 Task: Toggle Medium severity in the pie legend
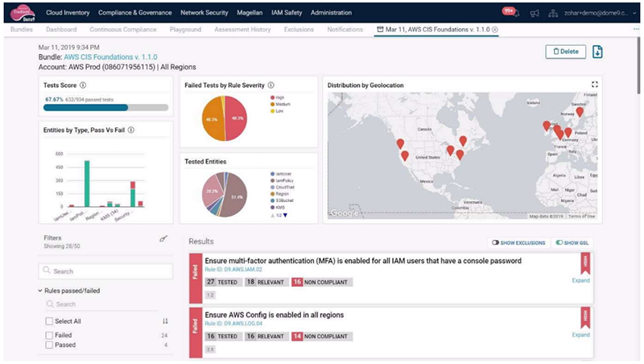pyautogui.click(x=280, y=105)
